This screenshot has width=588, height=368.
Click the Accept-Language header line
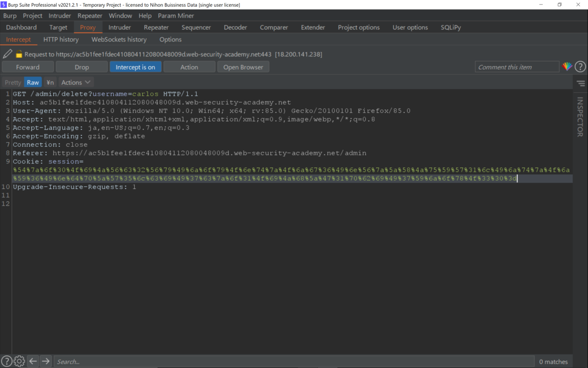click(x=101, y=128)
